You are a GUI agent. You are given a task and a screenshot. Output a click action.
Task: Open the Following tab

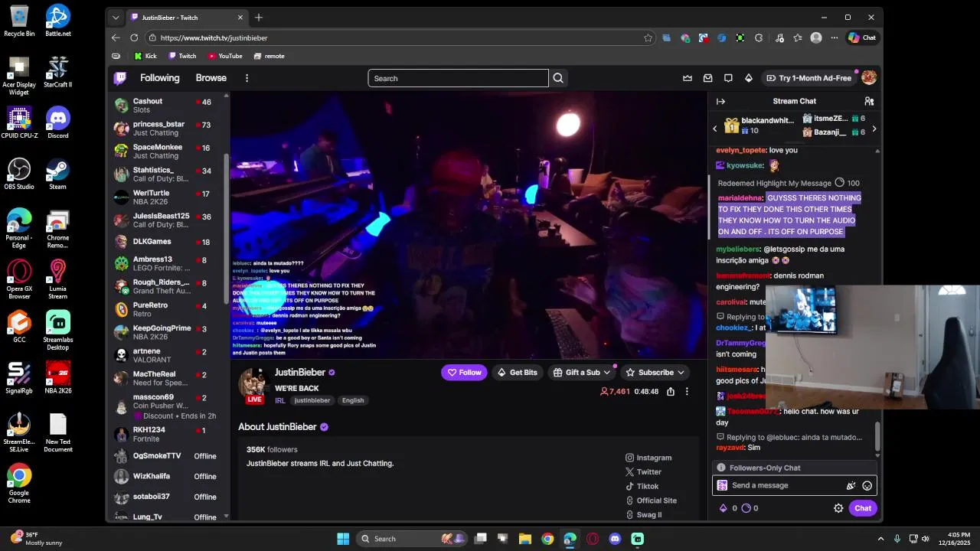pyautogui.click(x=159, y=78)
